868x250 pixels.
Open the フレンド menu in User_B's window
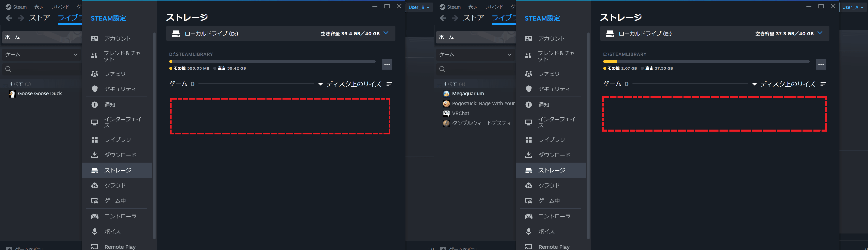coord(60,7)
